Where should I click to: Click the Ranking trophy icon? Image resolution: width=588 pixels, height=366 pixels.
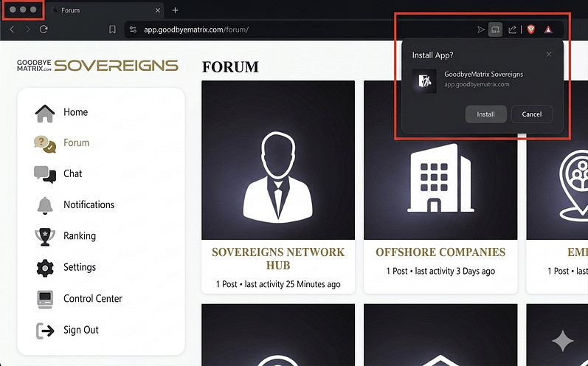[45, 237]
